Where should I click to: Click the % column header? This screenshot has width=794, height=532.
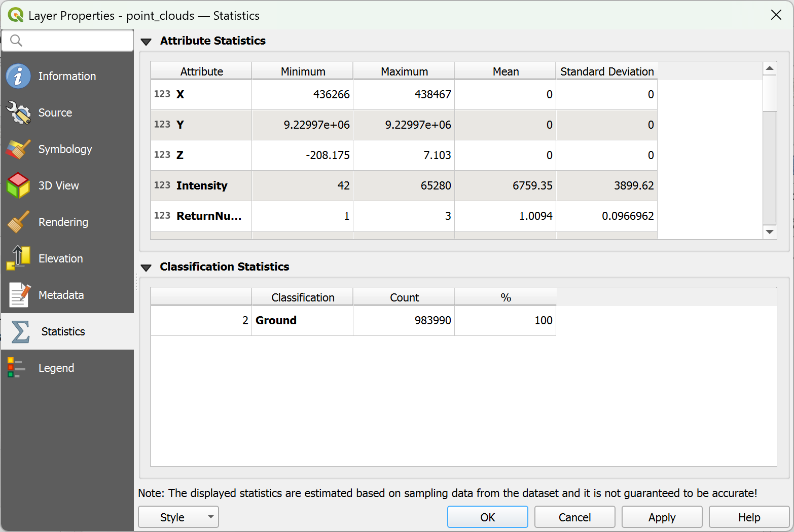click(x=506, y=297)
